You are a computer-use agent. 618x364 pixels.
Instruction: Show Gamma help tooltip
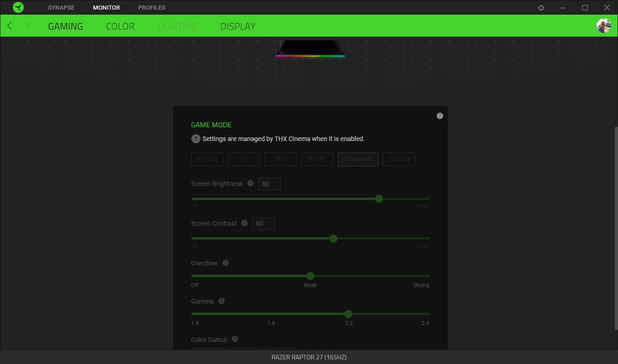click(222, 301)
